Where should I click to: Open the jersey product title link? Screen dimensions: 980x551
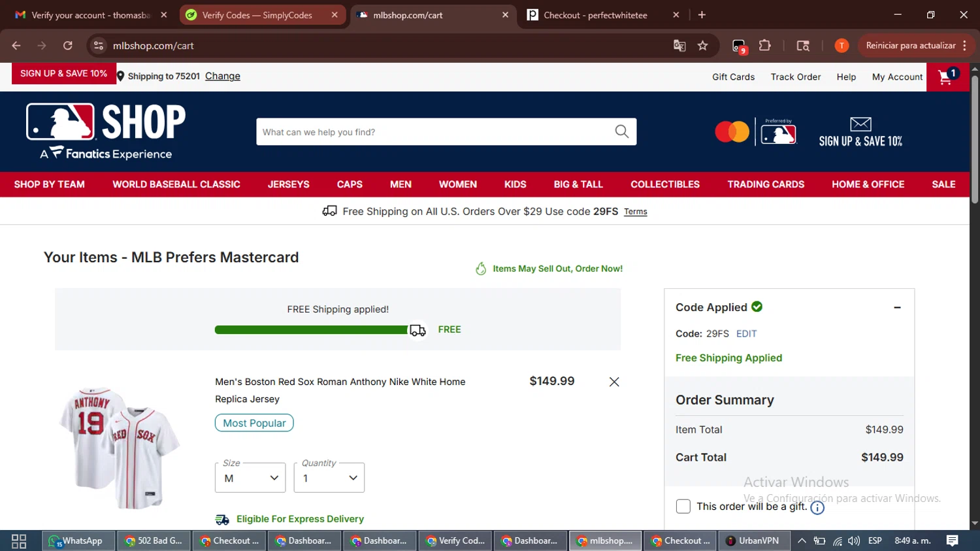click(x=340, y=390)
